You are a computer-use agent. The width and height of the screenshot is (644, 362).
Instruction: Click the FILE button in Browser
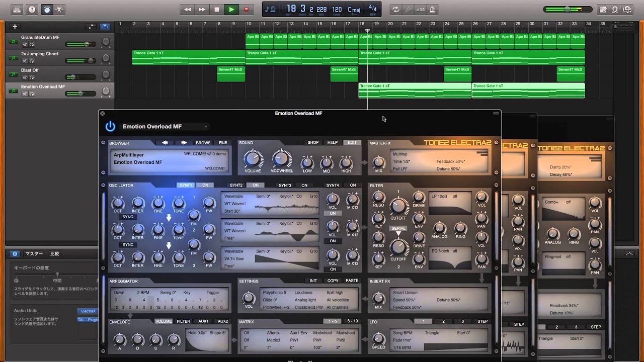(222, 143)
